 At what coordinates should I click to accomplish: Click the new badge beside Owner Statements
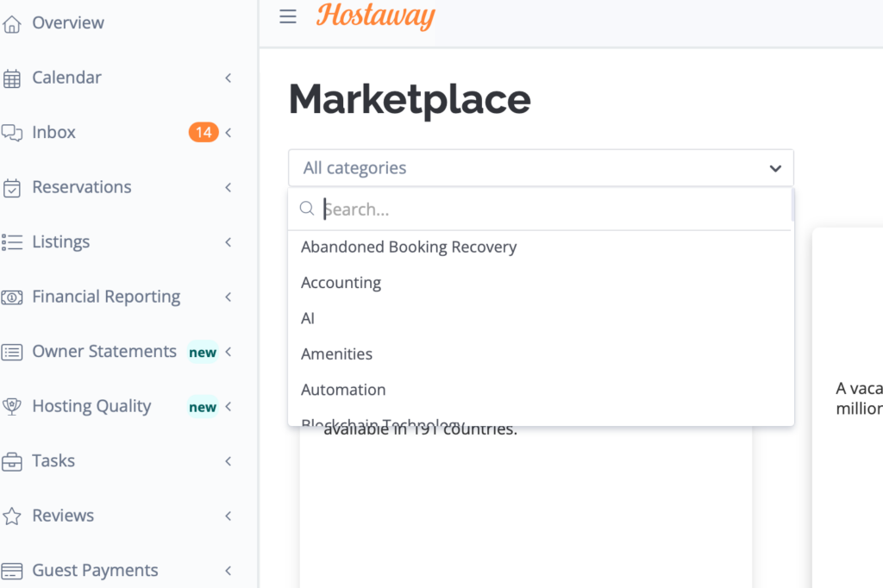(203, 352)
